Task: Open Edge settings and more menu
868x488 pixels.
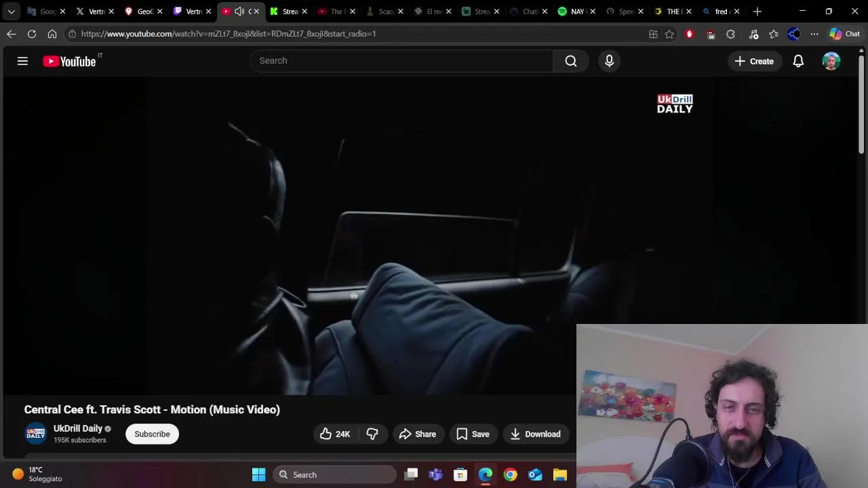Action: pos(814,34)
